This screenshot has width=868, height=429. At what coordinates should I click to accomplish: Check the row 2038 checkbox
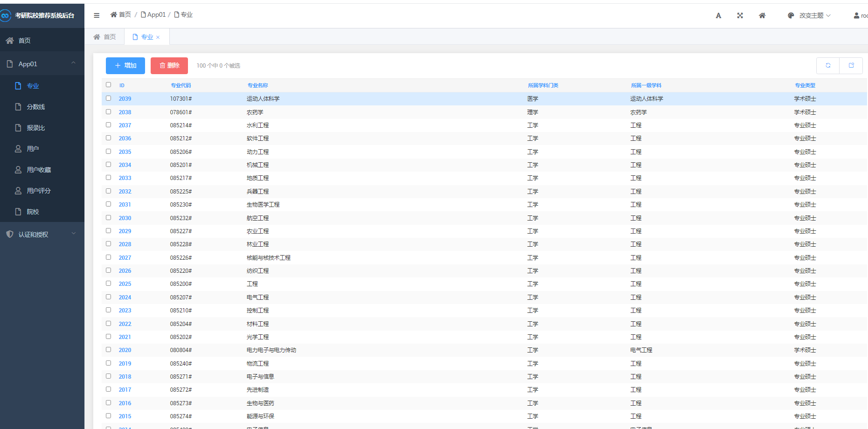click(x=108, y=112)
